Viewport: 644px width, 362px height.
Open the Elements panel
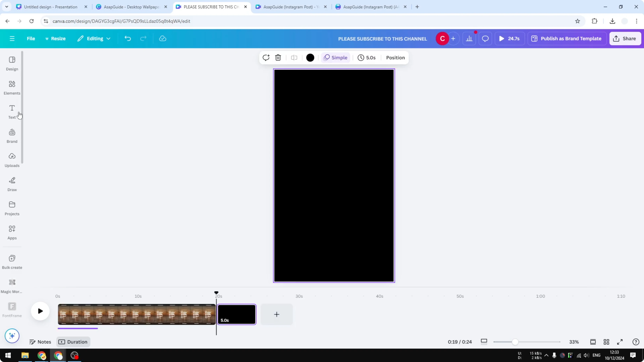tap(12, 87)
